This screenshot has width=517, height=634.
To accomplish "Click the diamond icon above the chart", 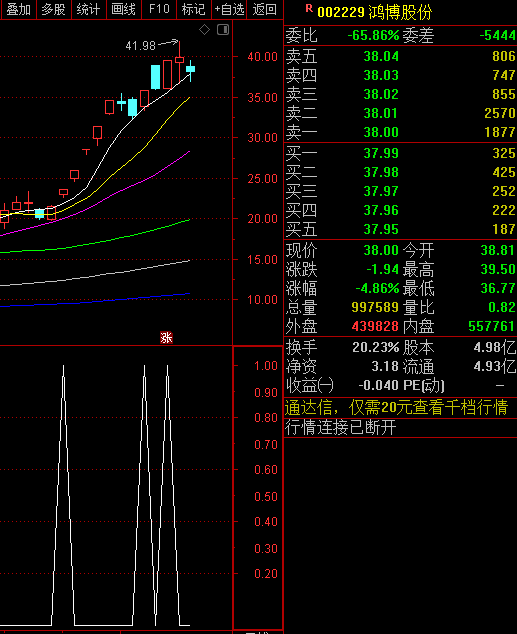I will tap(205, 30).
